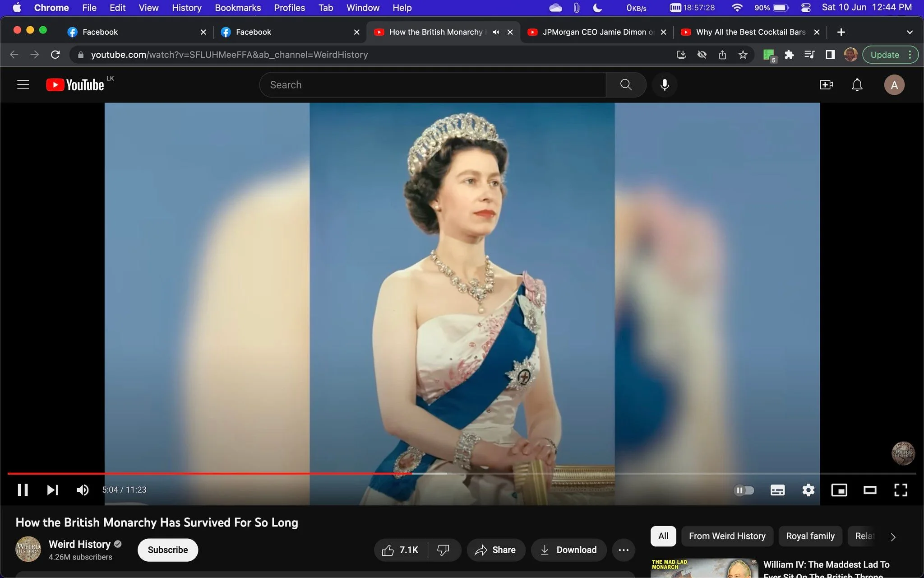Open the miniplayer

[839, 490]
